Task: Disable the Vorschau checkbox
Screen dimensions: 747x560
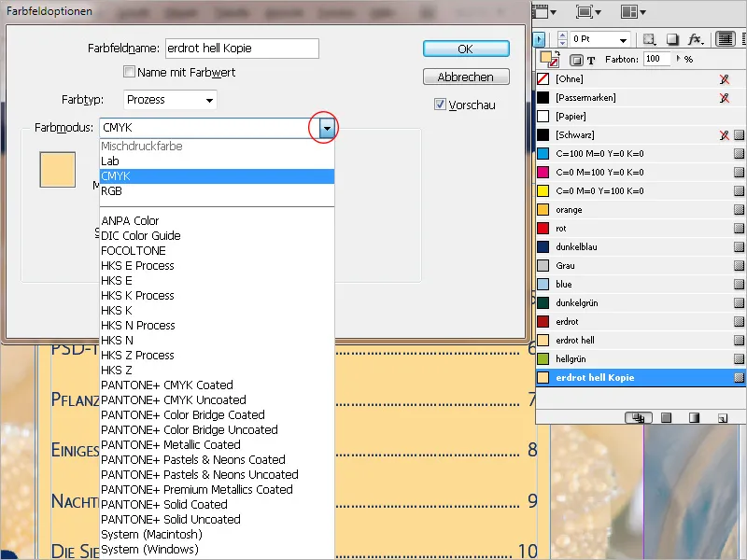Action: click(x=441, y=105)
